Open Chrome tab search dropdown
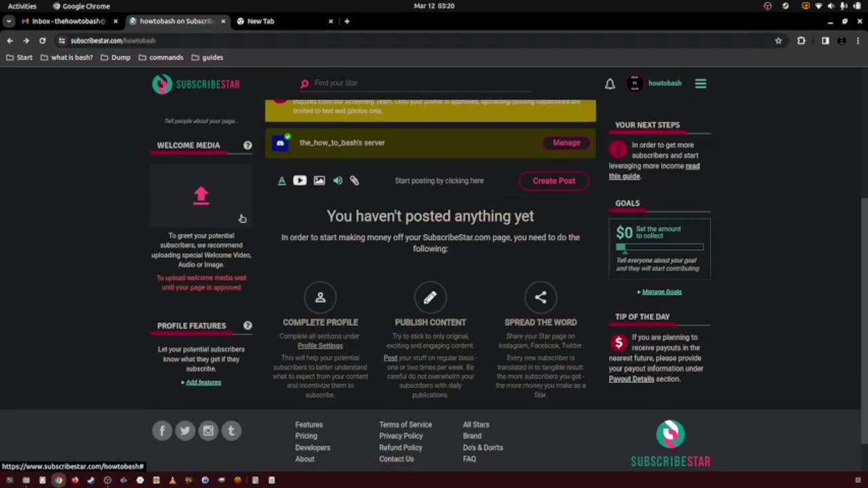Viewport: 868px width, 488px height. pos(9,21)
